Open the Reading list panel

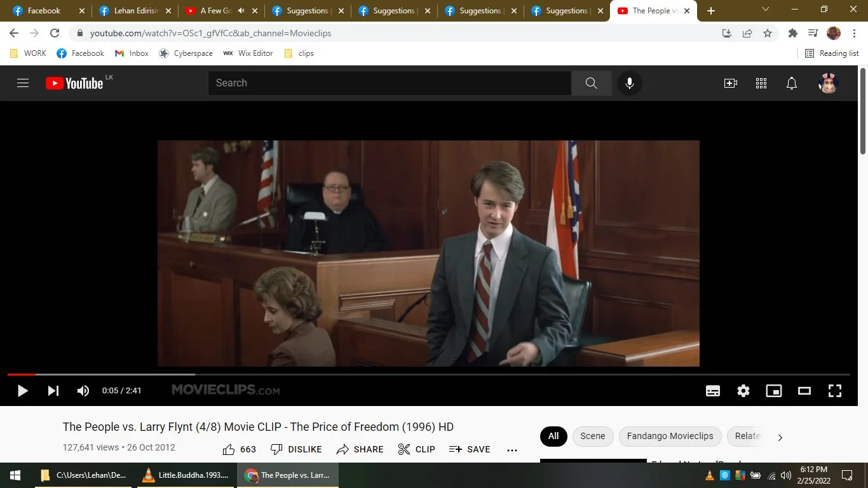click(832, 53)
